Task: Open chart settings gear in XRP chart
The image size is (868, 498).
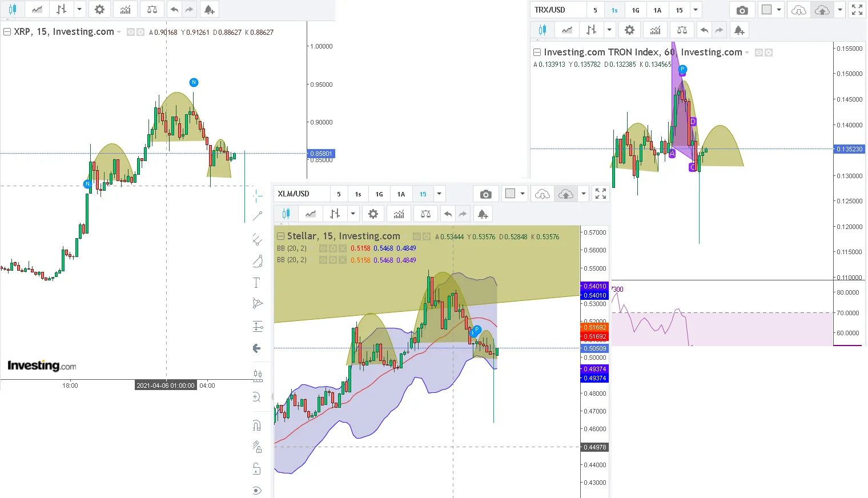Action: 99,10
